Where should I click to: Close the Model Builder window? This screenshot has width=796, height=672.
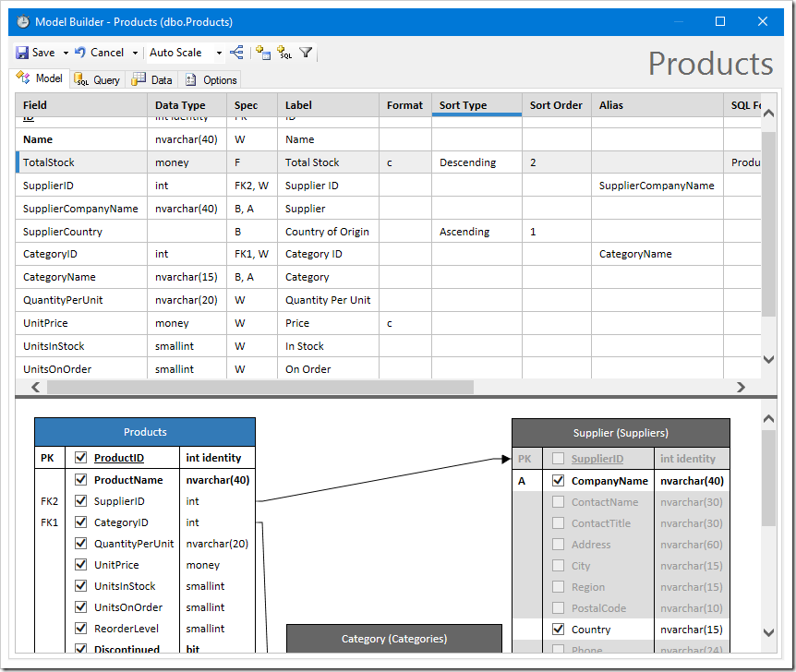762,21
